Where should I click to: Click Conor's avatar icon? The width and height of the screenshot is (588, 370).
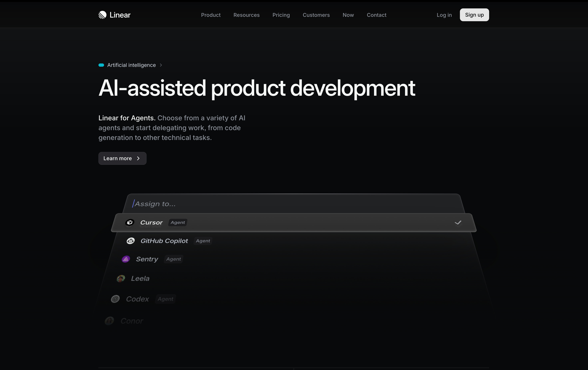(109, 321)
